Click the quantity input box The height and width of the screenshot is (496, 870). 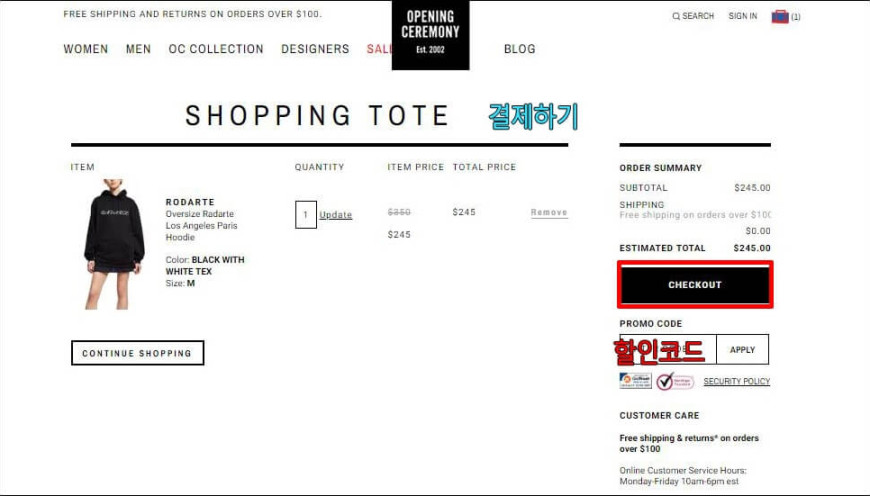pyautogui.click(x=306, y=215)
